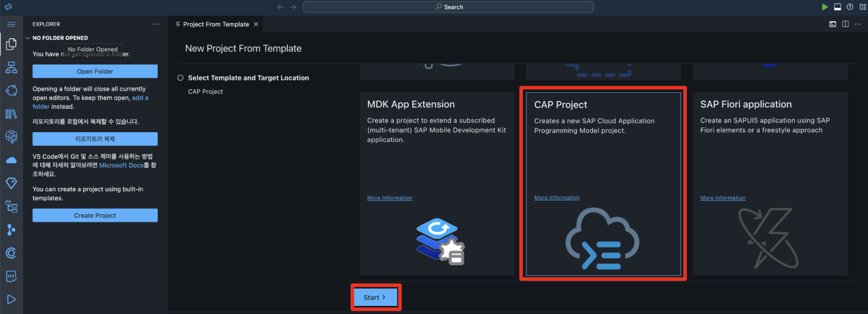Click the EXPLORER panel title
The height and width of the screenshot is (314, 868).
coord(46,24)
